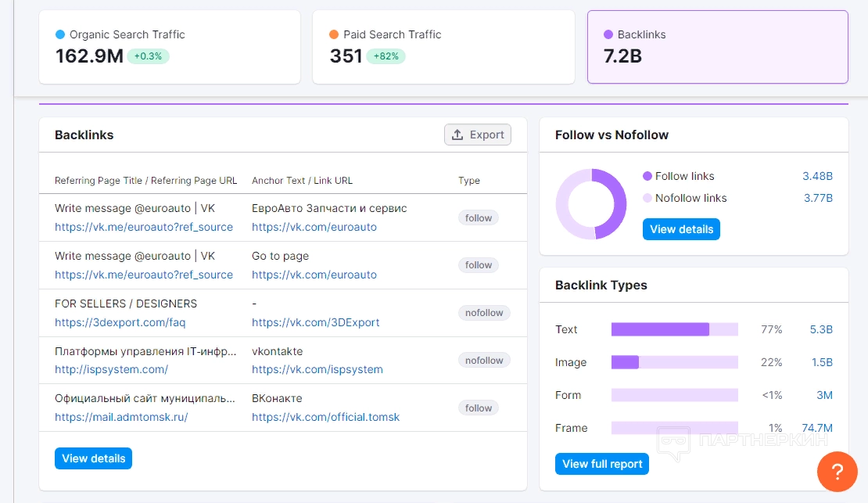This screenshot has height=503, width=868.
Task: Open the vk.com/official.tomsk link URL
Action: [325, 417]
